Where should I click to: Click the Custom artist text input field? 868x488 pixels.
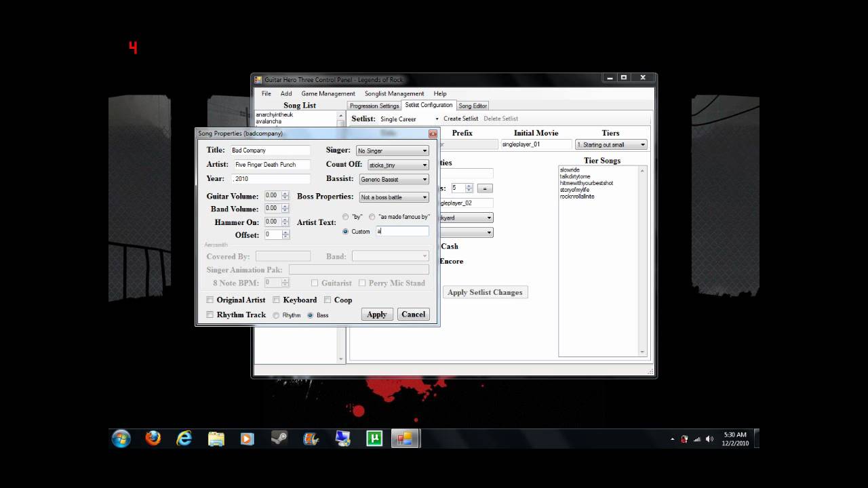tap(403, 231)
